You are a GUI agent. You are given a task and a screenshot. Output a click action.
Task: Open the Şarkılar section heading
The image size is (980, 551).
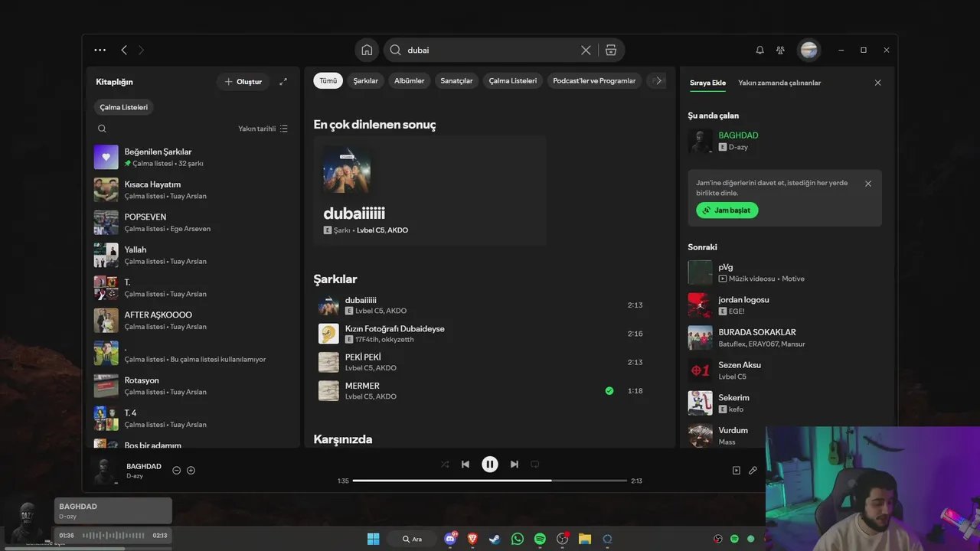(335, 279)
